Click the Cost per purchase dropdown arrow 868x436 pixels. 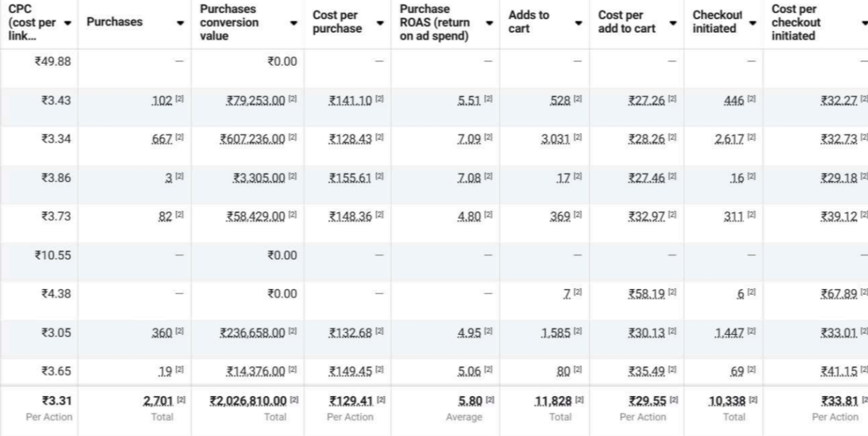point(380,23)
